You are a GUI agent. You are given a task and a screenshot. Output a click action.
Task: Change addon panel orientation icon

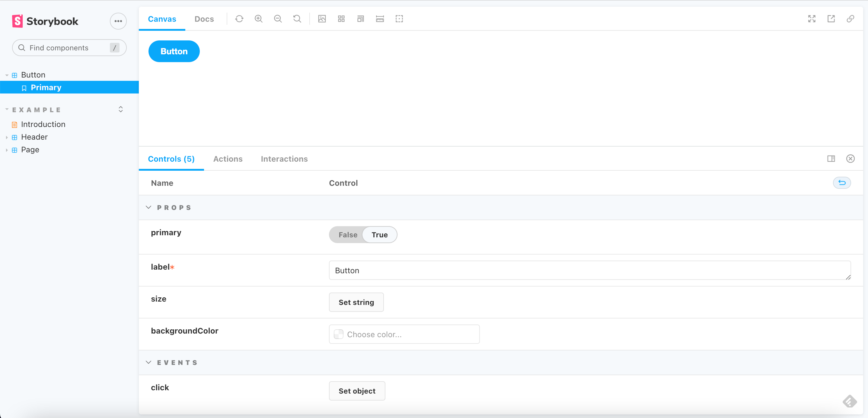tap(831, 159)
